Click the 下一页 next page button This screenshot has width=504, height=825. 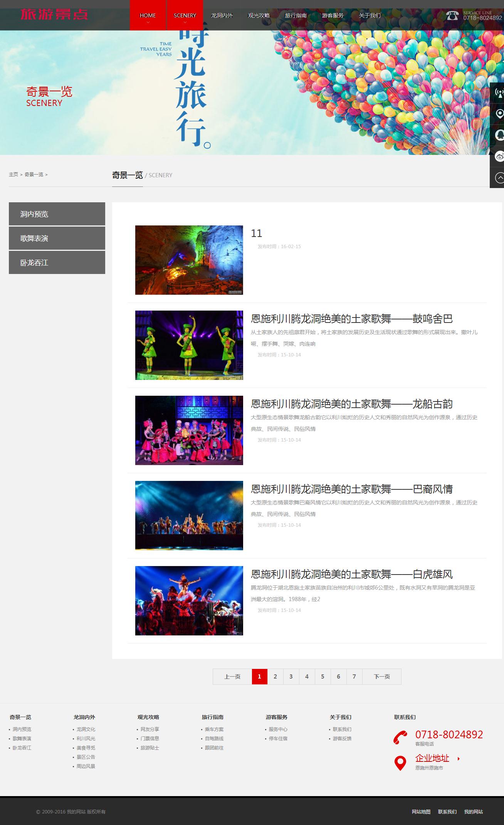[x=381, y=676]
